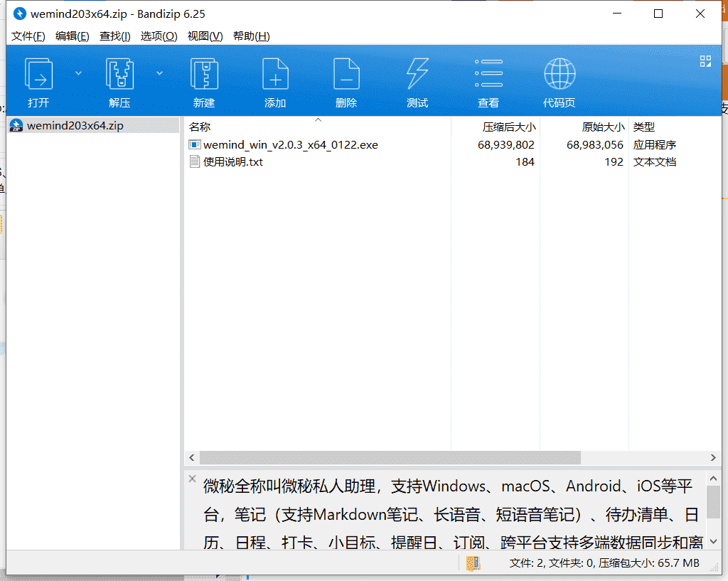
Task: Click the horizontal scrollbar left arrow
Action: point(192,457)
